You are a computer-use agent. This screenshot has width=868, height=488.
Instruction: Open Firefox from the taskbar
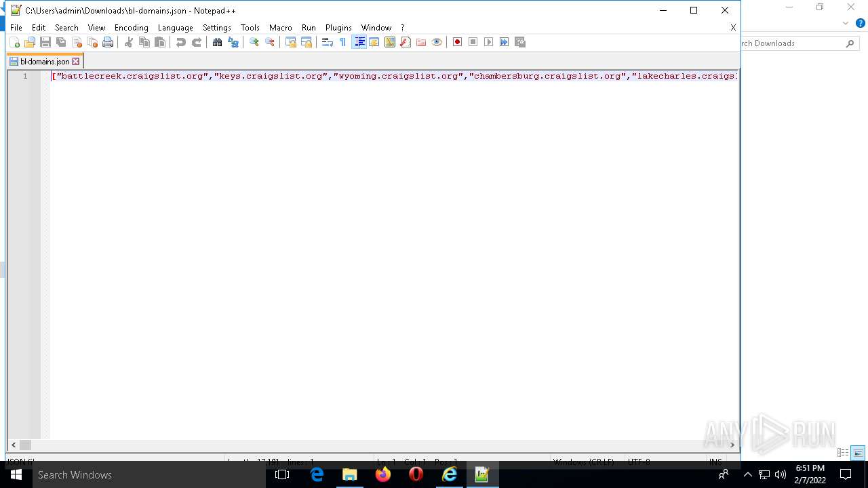(383, 474)
